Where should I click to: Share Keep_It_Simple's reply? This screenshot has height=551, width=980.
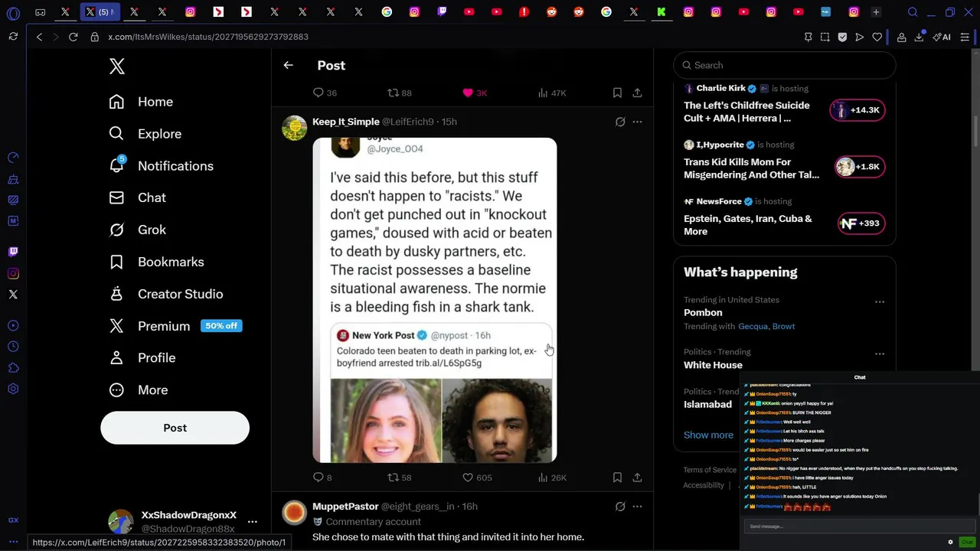tap(637, 478)
